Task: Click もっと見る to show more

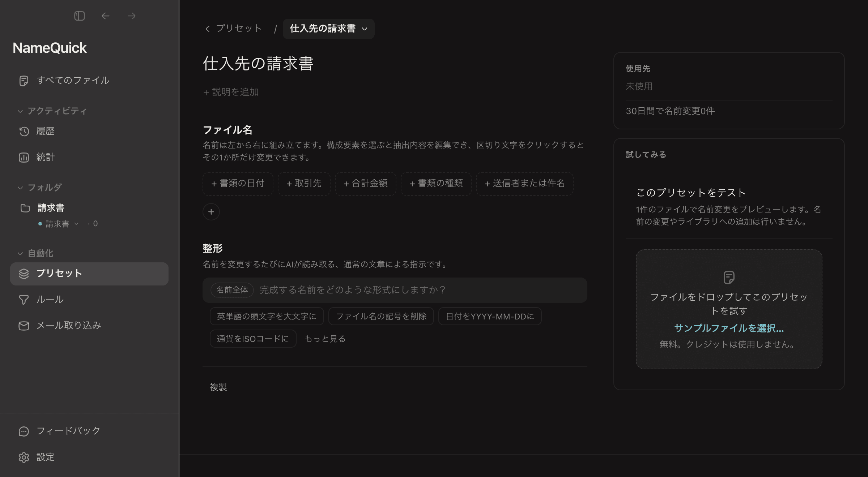Action: point(325,339)
